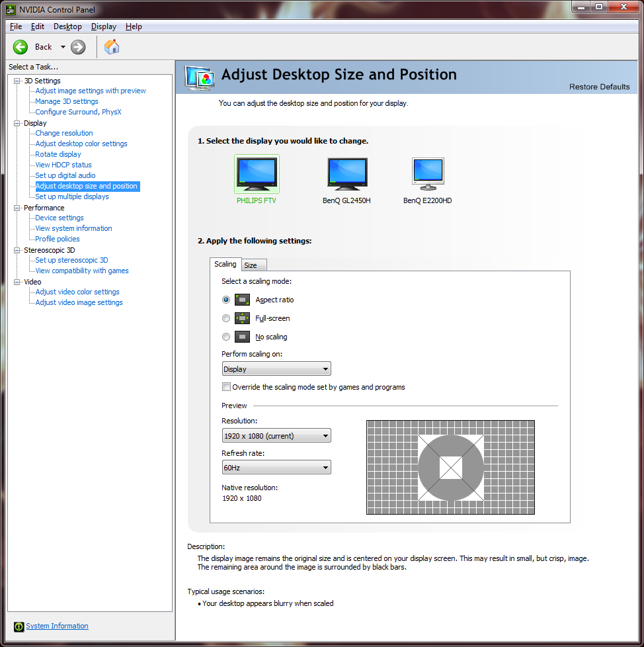Open Rotate display
The height and width of the screenshot is (647, 644).
pos(58,154)
